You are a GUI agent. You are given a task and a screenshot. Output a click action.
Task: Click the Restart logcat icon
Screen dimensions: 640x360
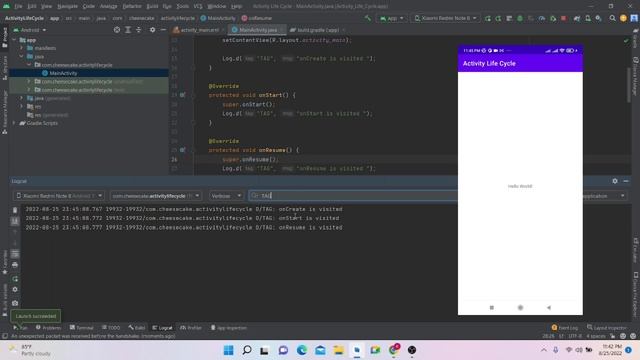[x=15, y=279]
